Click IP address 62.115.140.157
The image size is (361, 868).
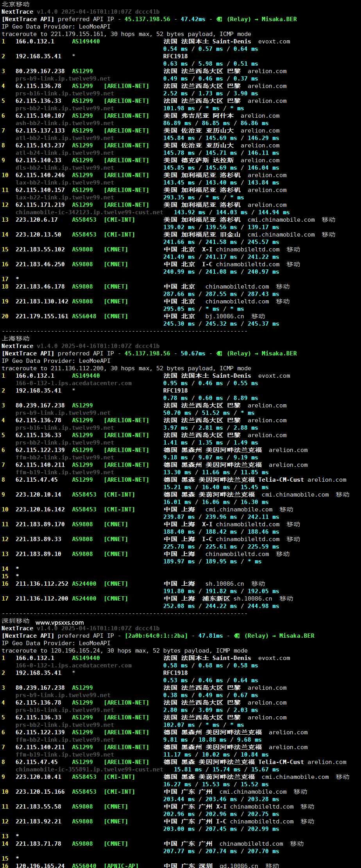(x=40, y=190)
